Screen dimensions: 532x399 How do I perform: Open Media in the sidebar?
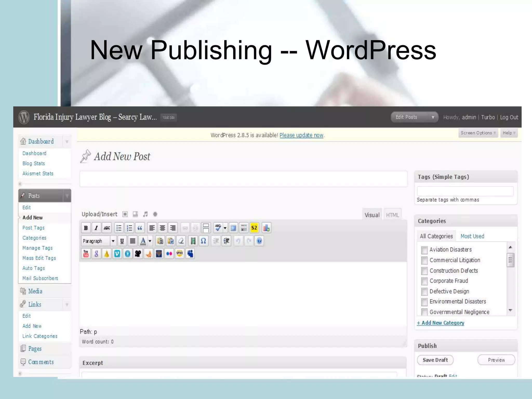[x=35, y=291]
